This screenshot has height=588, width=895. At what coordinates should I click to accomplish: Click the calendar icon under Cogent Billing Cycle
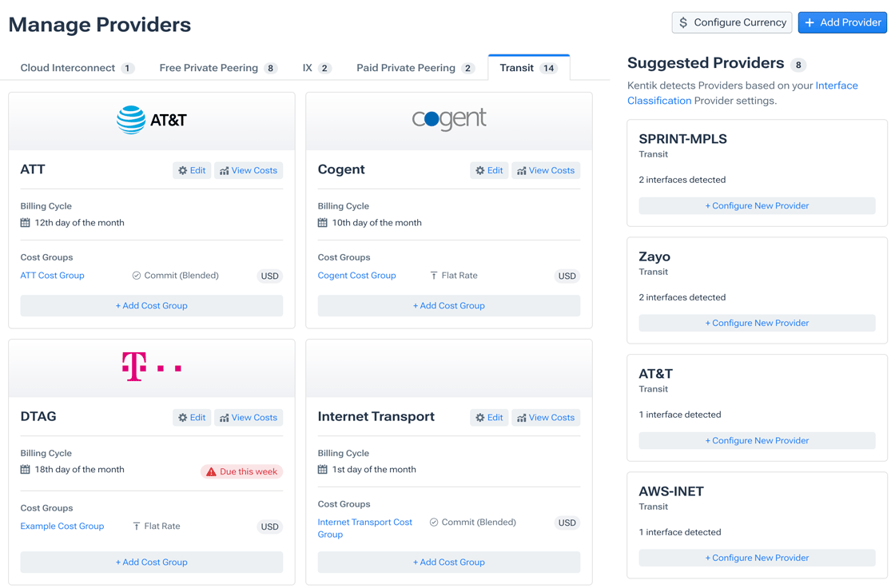[324, 222]
